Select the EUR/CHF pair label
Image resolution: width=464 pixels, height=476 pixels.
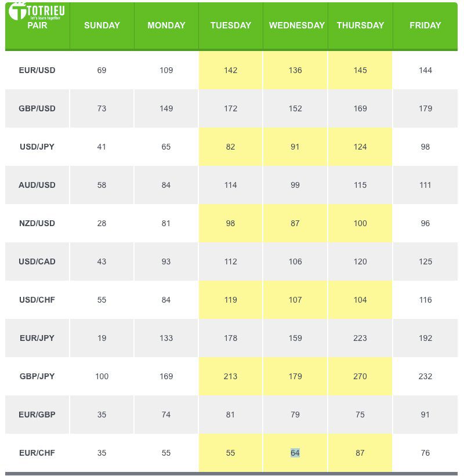[37, 453]
